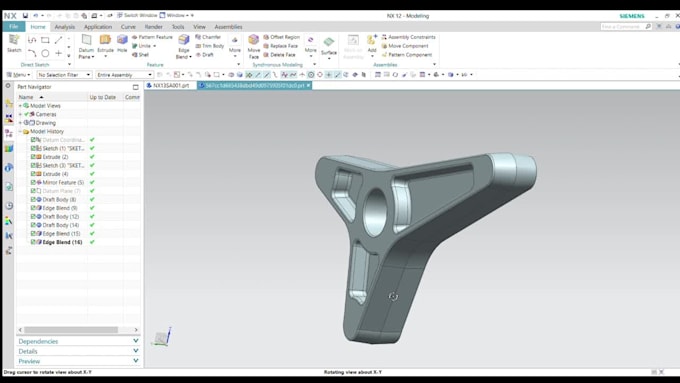The width and height of the screenshot is (680, 383).
Task: Select the Arc sketch tool
Action: [x=32, y=53]
